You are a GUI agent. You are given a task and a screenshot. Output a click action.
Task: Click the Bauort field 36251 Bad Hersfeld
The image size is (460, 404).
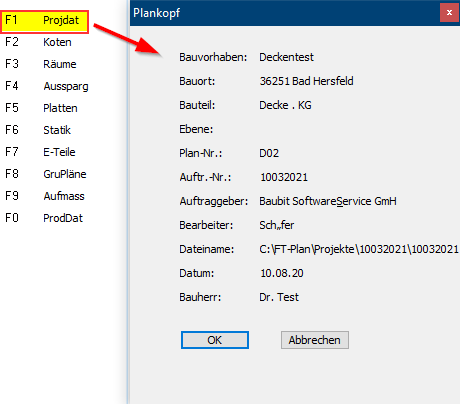point(306,81)
